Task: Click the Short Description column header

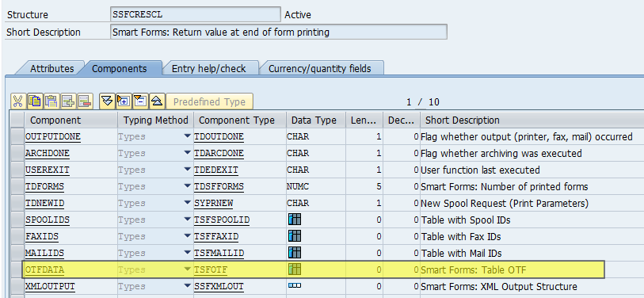Action: (x=532, y=120)
